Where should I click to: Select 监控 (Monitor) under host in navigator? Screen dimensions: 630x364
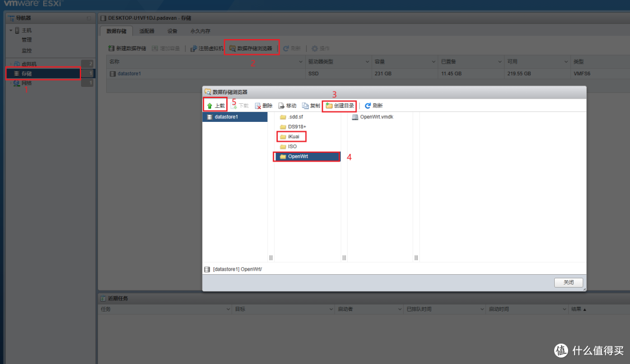click(27, 50)
